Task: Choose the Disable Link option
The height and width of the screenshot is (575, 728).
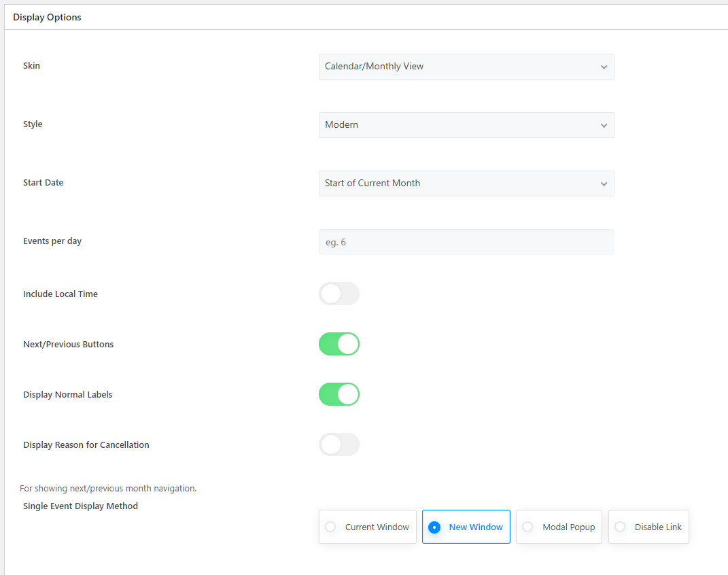Action: coord(648,527)
